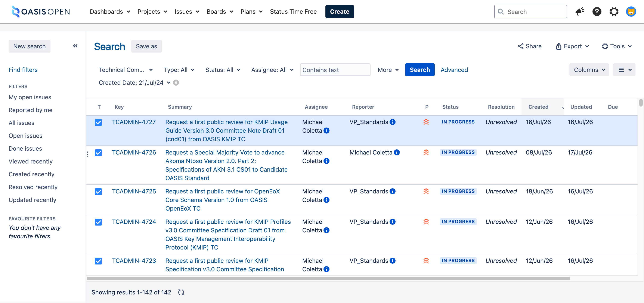Screen dimensions: 644x303
Task: Open the Projects menu
Action: click(152, 12)
